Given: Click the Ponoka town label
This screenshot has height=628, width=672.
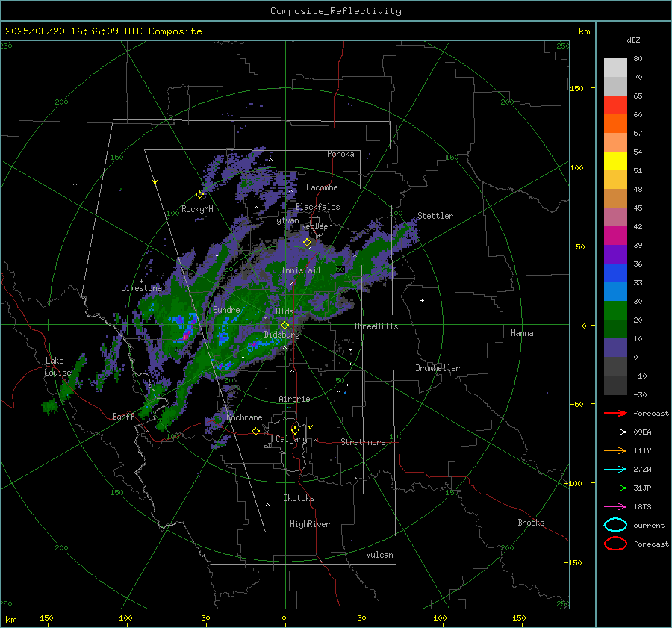Looking at the screenshot, I should click(340, 155).
